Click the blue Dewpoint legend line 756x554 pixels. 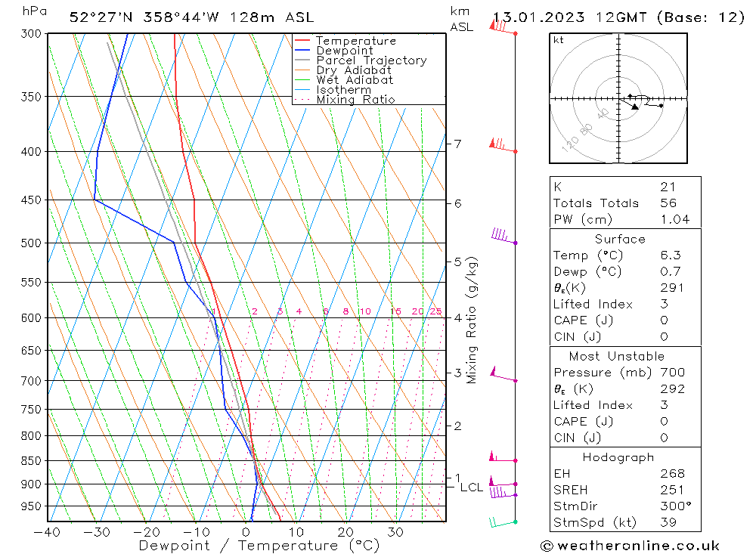302,50
